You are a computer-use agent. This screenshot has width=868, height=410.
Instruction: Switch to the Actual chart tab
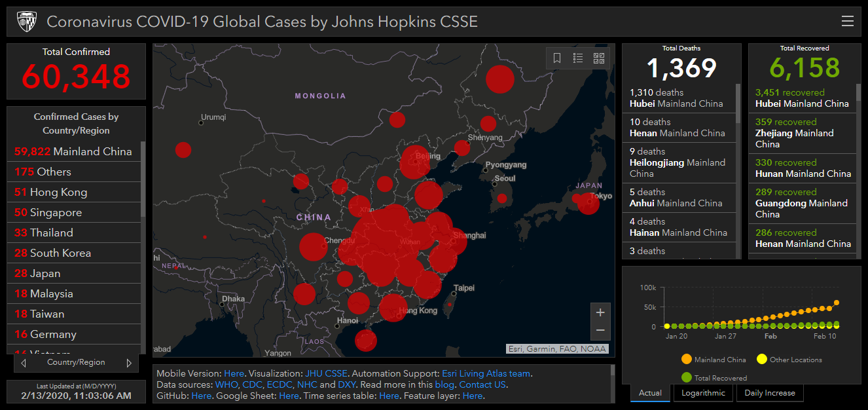[650, 393]
